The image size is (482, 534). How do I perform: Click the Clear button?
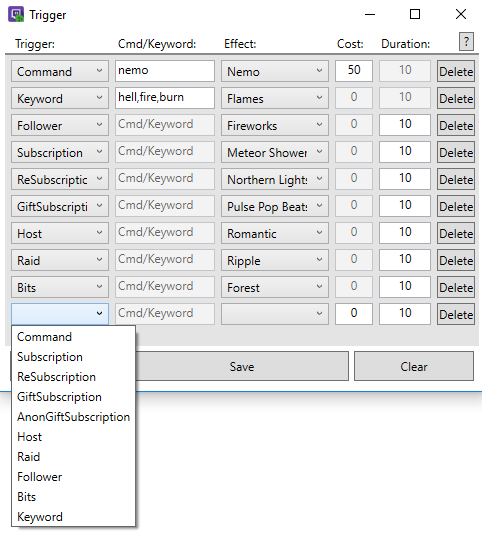pos(414,366)
